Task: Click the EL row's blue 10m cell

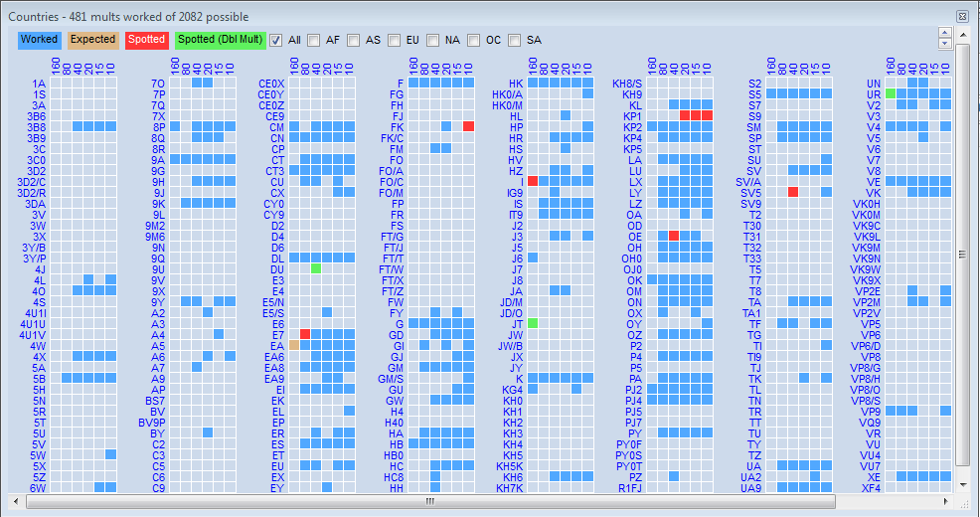Action: tap(349, 411)
